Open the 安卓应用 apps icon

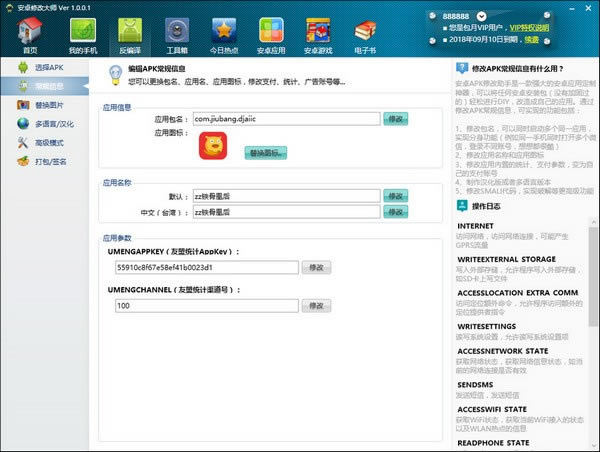click(x=272, y=36)
